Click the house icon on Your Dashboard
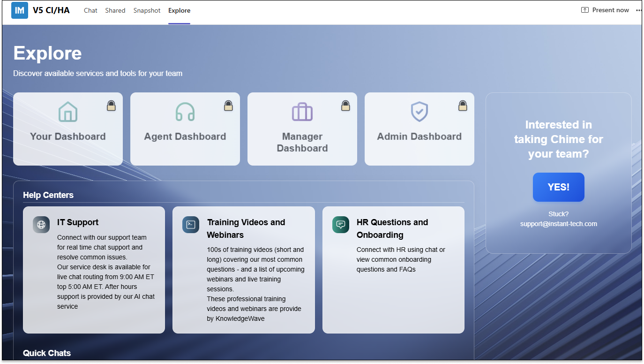Image resolution: width=644 pixels, height=364 pixels. coord(68,112)
